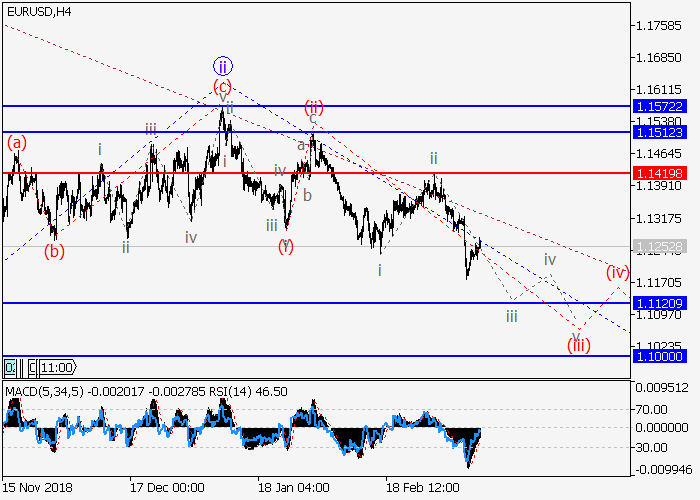
Task: Click the 1.15123 blue price level tag
Action: pos(659,131)
